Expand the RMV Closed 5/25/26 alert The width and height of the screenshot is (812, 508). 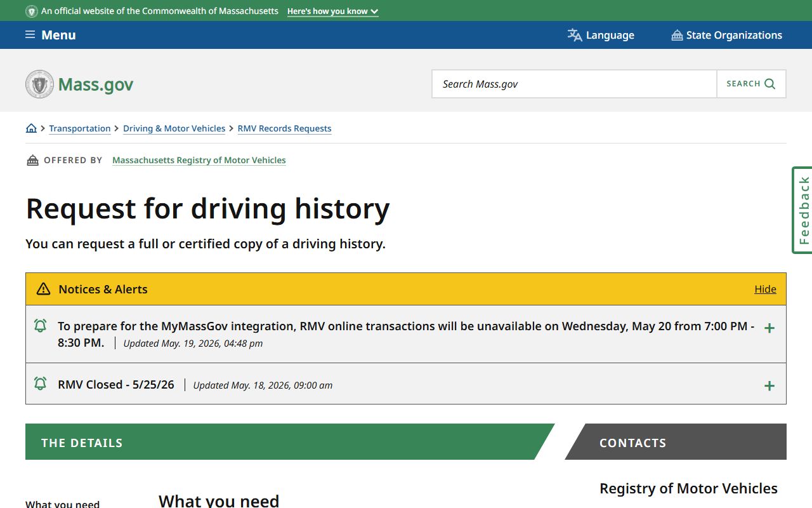tap(769, 386)
